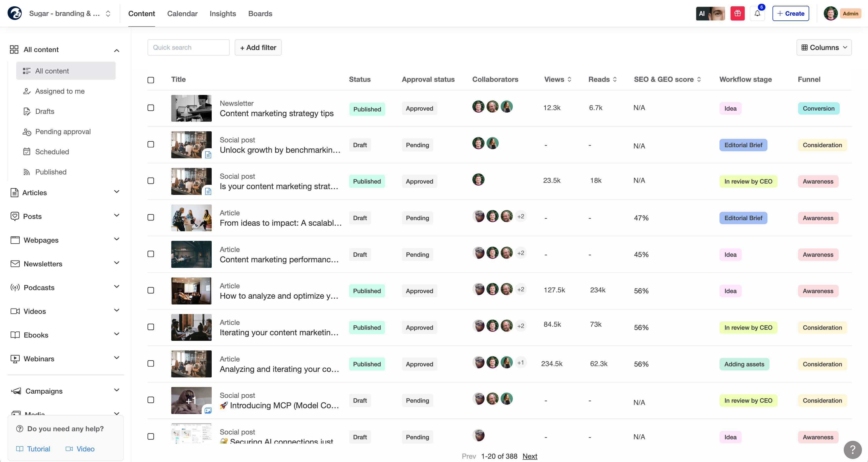Switch to the Calendar tab
Viewport: 868px width, 462px height.
click(182, 13)
